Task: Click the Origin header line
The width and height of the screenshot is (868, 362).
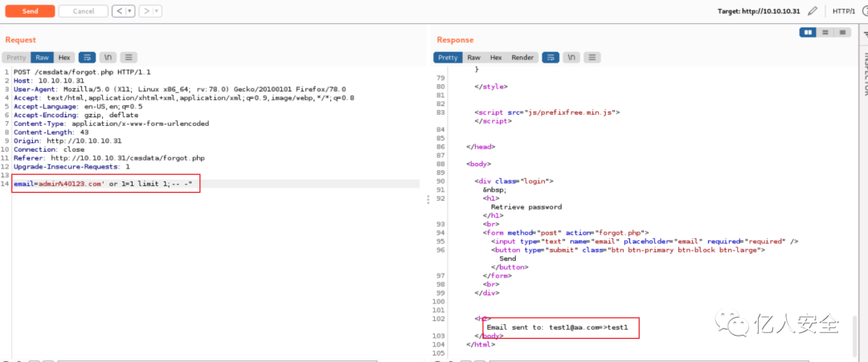Action: click(68, 141)
